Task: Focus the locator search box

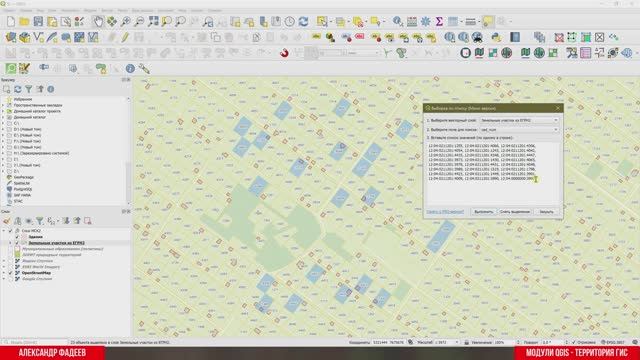Action: tap(36, 342)
